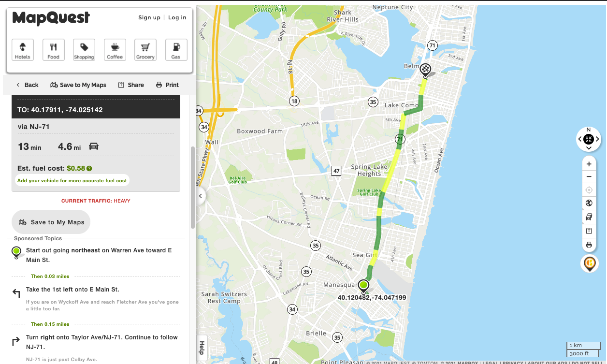Click the start coordinates label 40.120482,-74.047199

point(372,298)
